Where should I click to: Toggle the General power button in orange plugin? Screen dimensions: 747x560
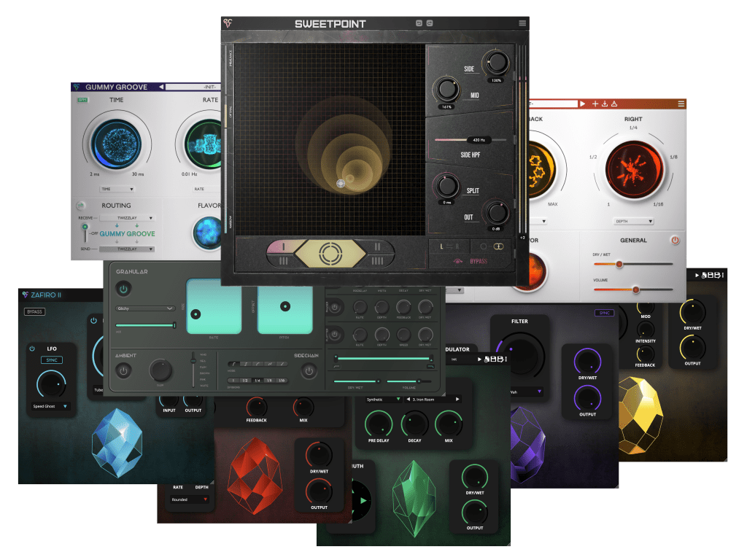pyautogui.click(x=675, y=241)
